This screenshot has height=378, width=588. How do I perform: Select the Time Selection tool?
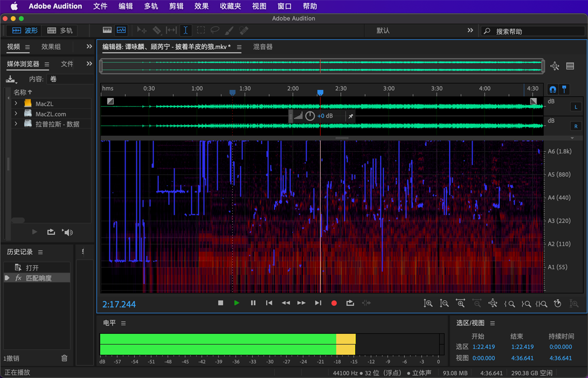pyautogui.click(x=185, y=31)
